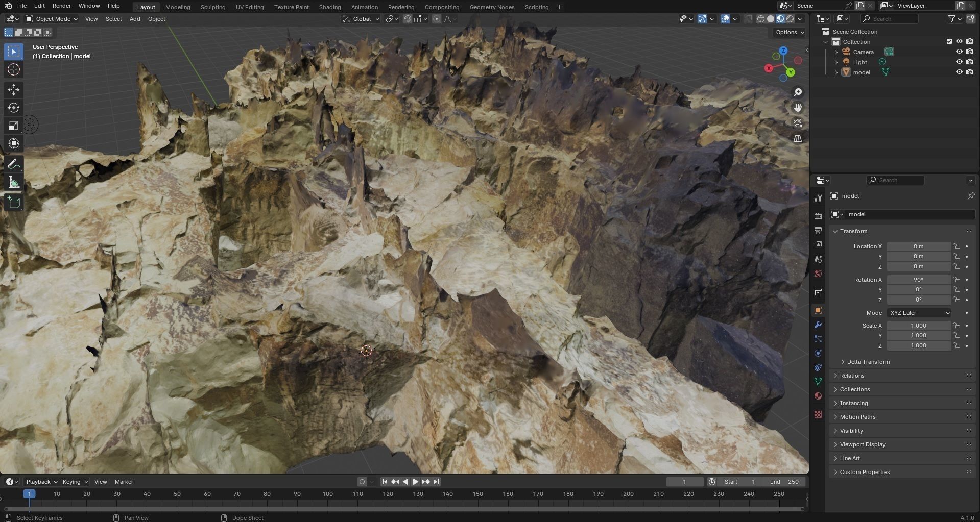The image size is (980, 522).
Task: Expand the Viewport Display panel
Action: coord(902,444)
